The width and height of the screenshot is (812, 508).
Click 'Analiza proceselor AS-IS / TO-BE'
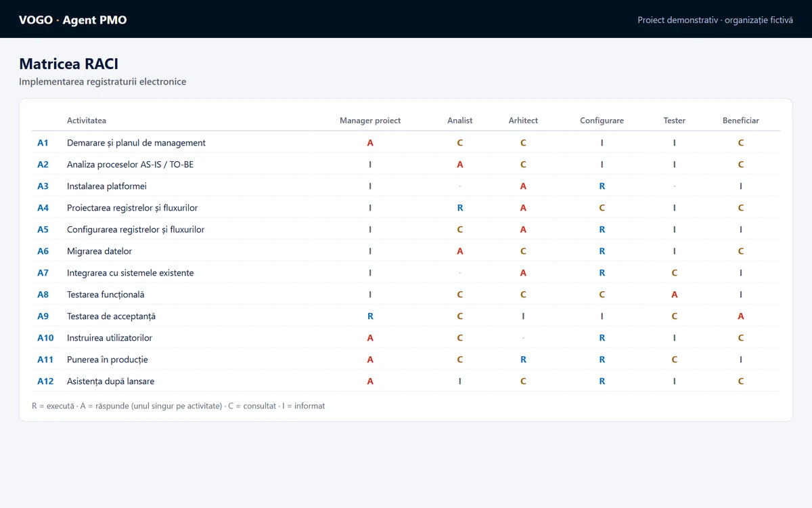click(130, 165)
